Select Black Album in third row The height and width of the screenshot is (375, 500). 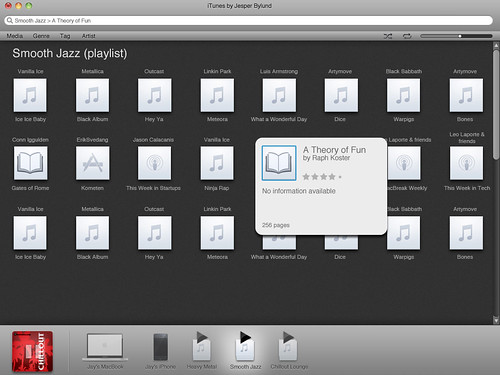point(92,233)
